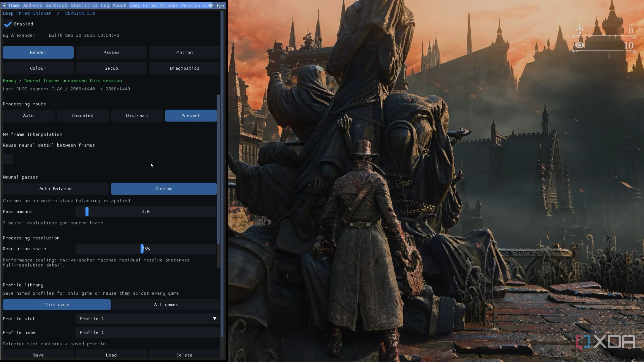Collapse overlay using top-left triangle icon
Screen dimensions: 644x362
(x=4, y=5)
